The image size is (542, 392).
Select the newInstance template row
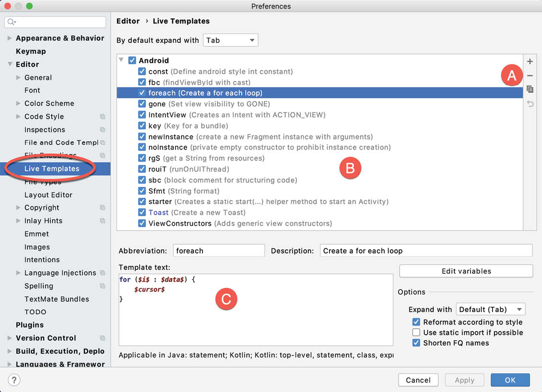pyautogui.click(x=171, y=137)
